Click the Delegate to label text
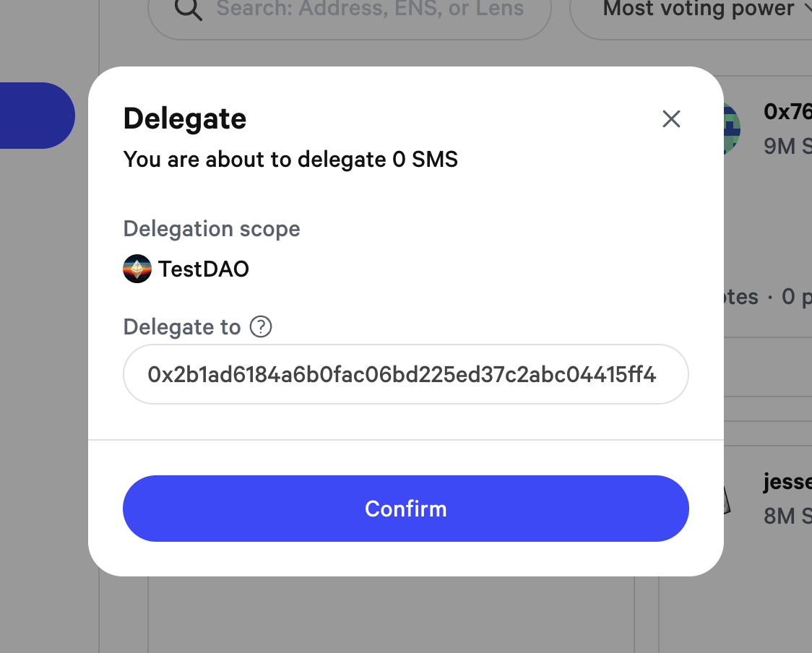 click(x=182, y=327)
